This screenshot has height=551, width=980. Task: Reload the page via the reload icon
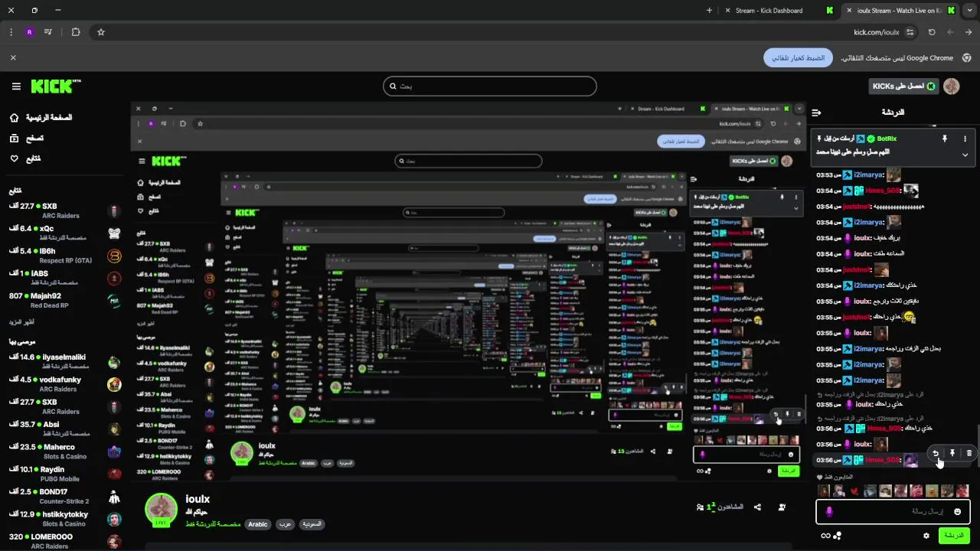click(x=932, y=32)
